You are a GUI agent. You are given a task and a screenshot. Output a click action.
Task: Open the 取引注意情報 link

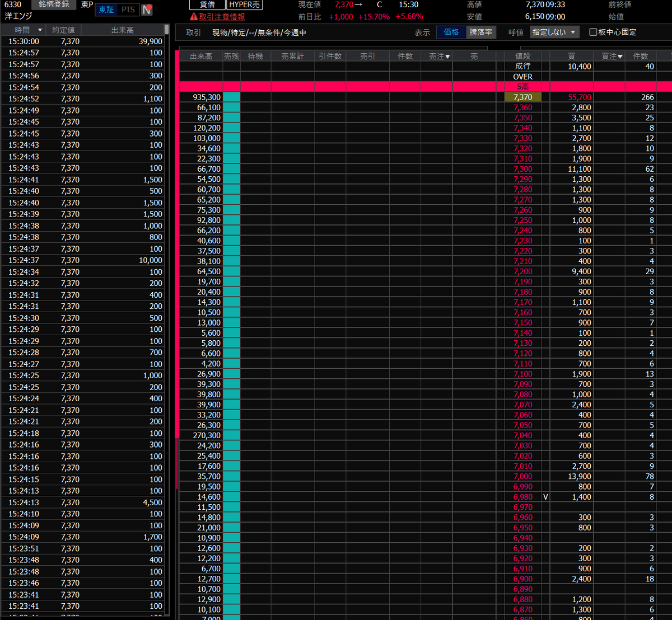tap(222, 17)
